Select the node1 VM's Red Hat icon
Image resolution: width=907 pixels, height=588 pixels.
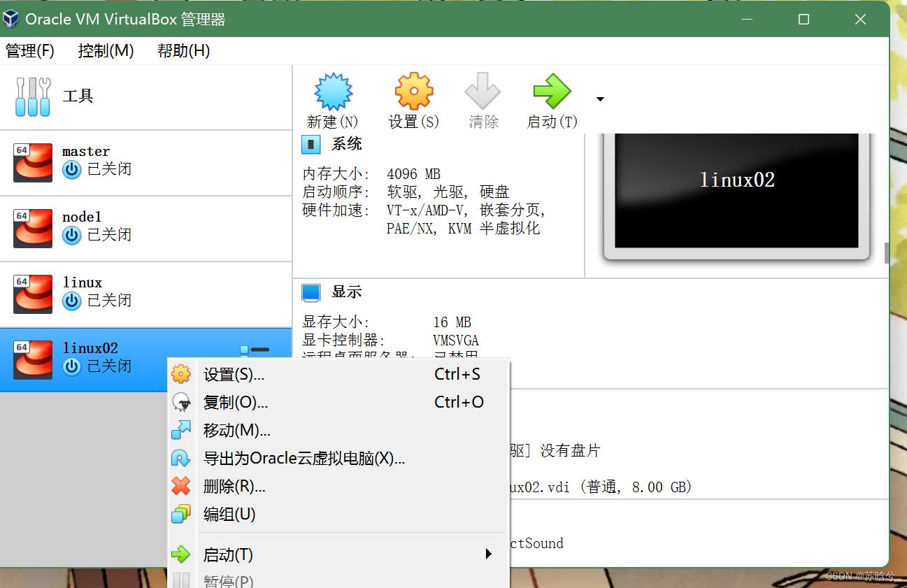coord(33,228)
